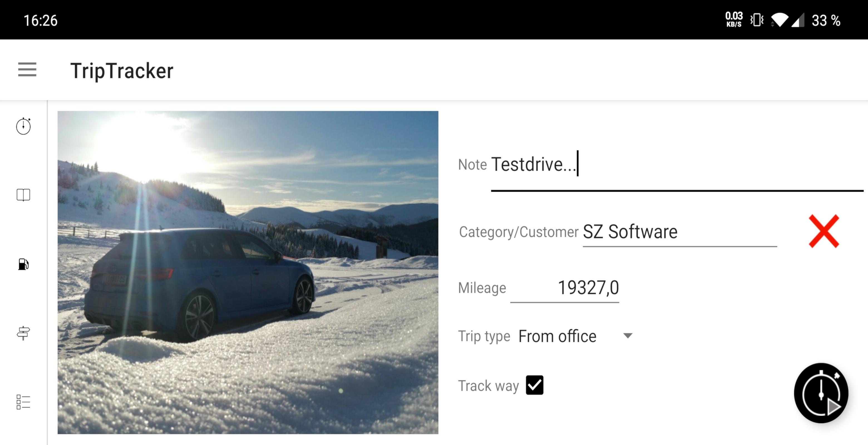The height and width of the screenshot is (445, 868).
Task: Open the signpost routes section
Action: pos(23,333)
